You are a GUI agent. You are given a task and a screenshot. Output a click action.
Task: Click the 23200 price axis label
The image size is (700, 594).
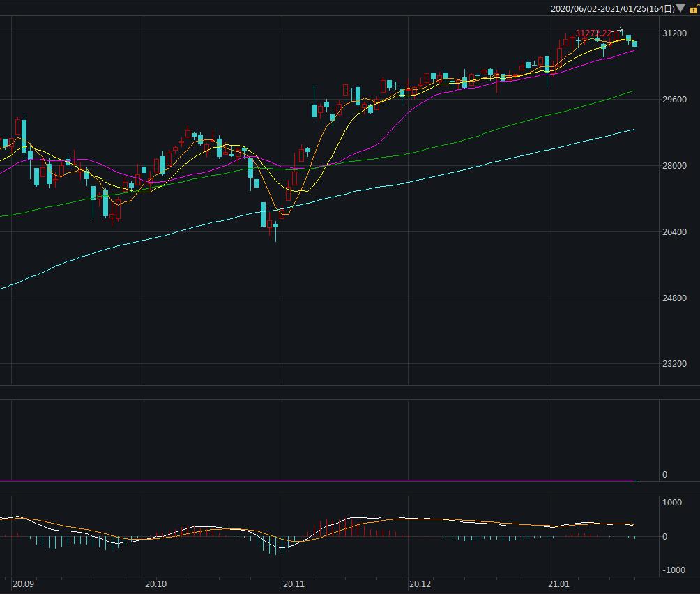[674, 364]
